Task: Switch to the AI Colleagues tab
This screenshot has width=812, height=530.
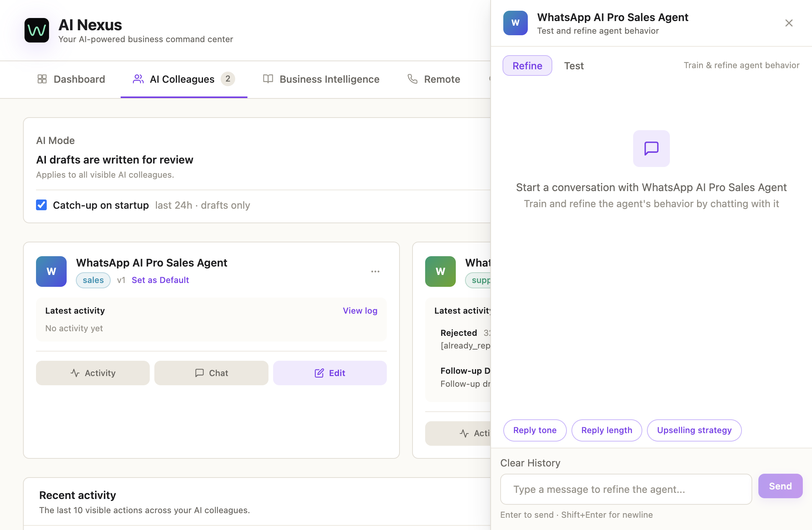Action: pyautogui.click(x=184, y=79)
